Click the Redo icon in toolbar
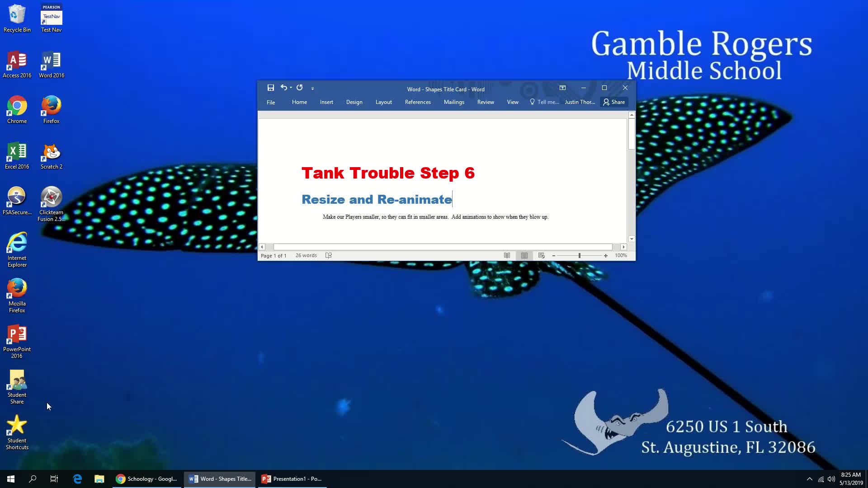Viewport: 868px width, 488px height. [x=300, y=88]
